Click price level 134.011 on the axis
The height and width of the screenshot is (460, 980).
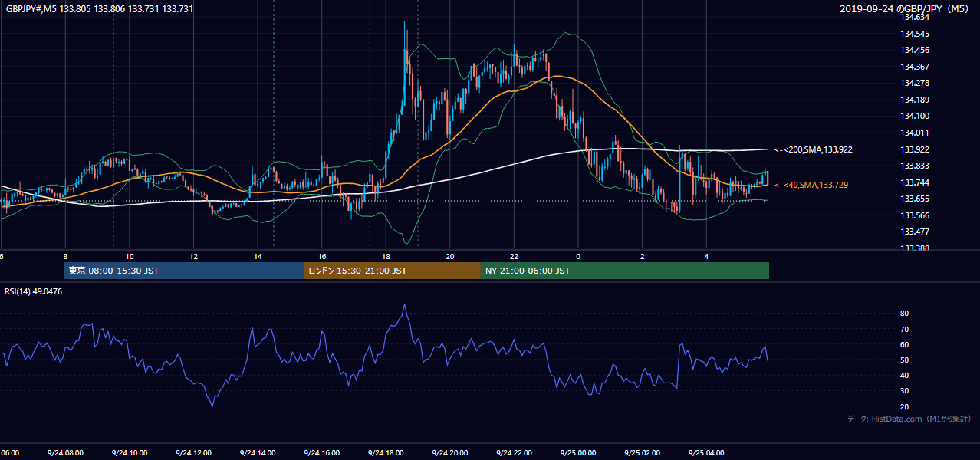click(x=915, y=133)
